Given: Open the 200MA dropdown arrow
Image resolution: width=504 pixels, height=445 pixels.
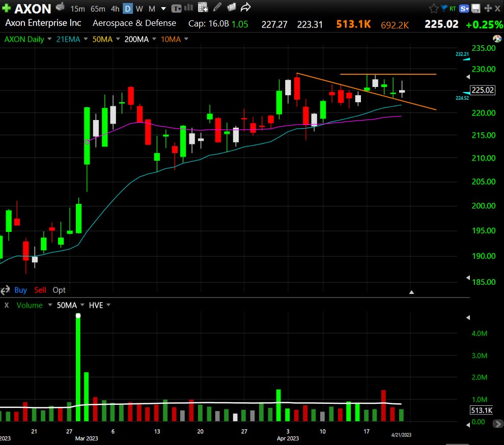Looking at the screenshot, I should tap(154, 39).
